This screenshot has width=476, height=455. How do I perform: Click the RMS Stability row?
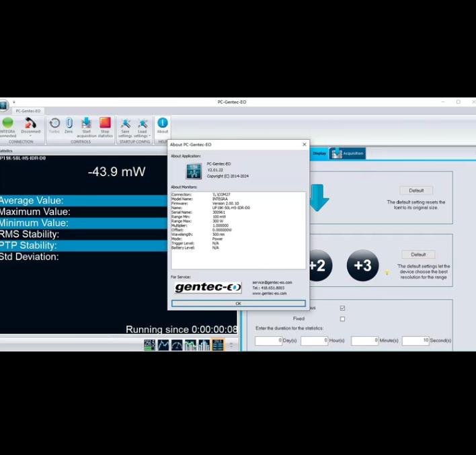tap(83, 234)
